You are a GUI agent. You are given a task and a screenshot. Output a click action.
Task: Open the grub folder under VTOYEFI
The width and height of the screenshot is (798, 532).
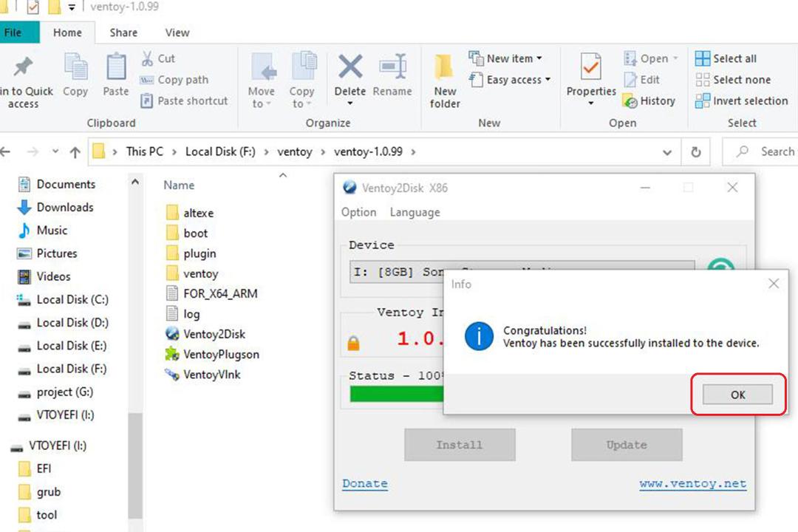40,492
